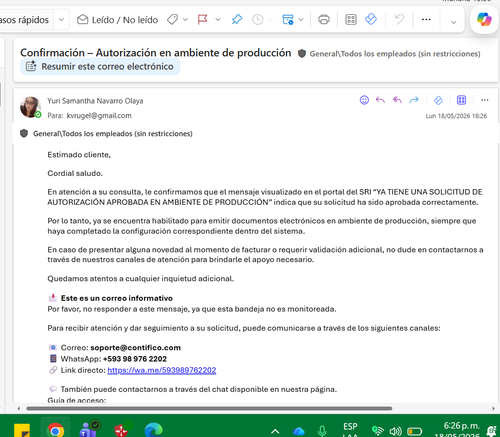Open the clock showing 6:26 p. m.
The image size is (500, 437).
[x=461, y=426]
